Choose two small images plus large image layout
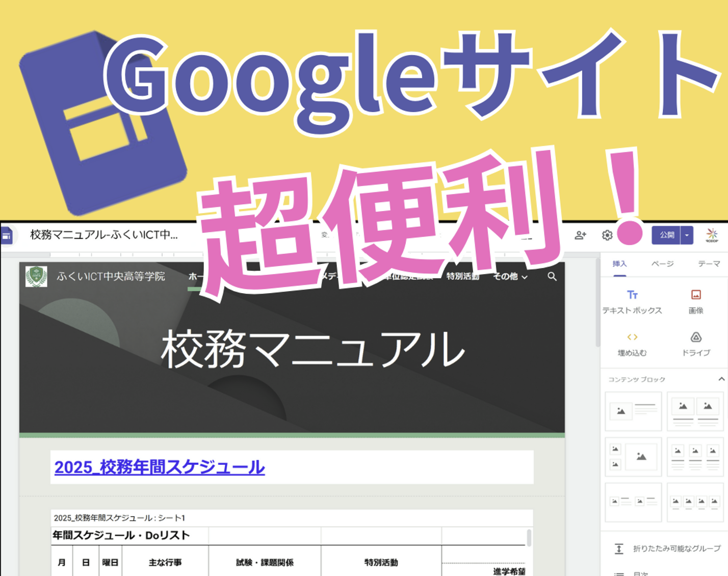728x576 pixels. [x=633, y=457]
